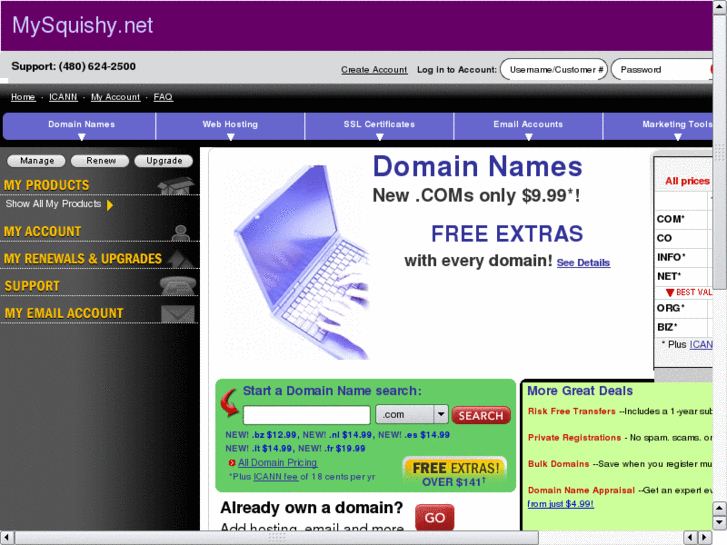The width and height of the screenshot is (727, 545).
Task: Click the Manage button
Action: pyautogui.click(x=37, y=160)
